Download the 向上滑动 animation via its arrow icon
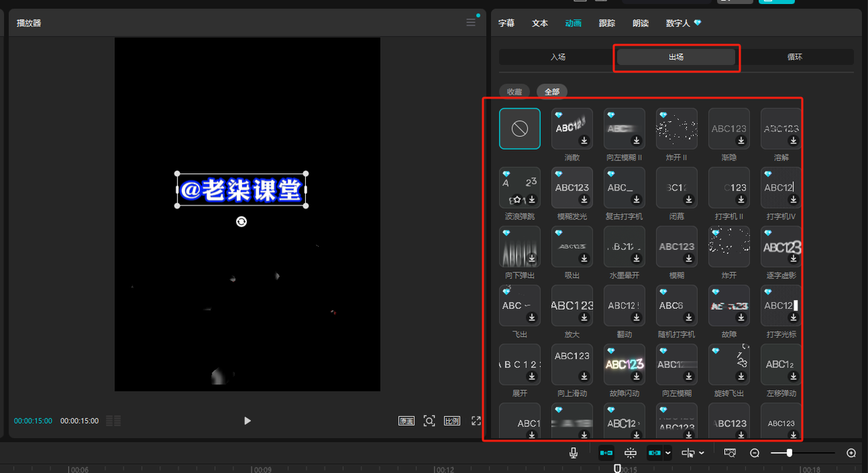 coord(585,377)
